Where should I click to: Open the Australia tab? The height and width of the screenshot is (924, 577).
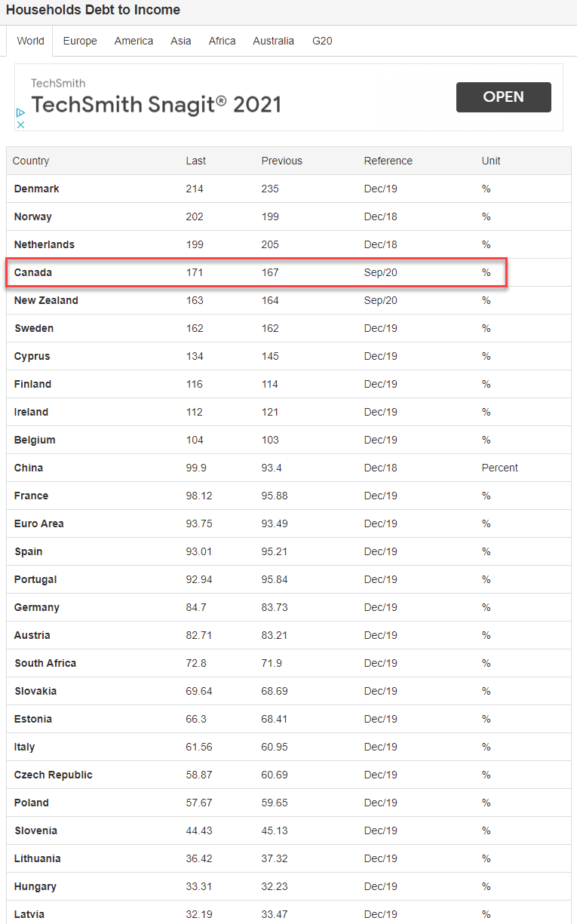pyautogui.click(x=274, y=41)
